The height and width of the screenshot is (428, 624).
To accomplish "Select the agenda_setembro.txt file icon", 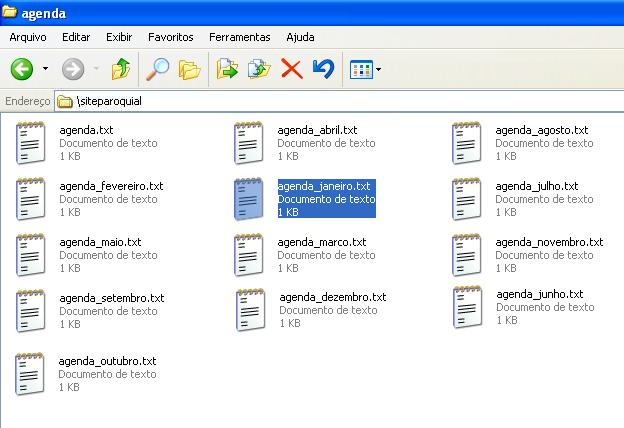I will (x=30, y=311).
